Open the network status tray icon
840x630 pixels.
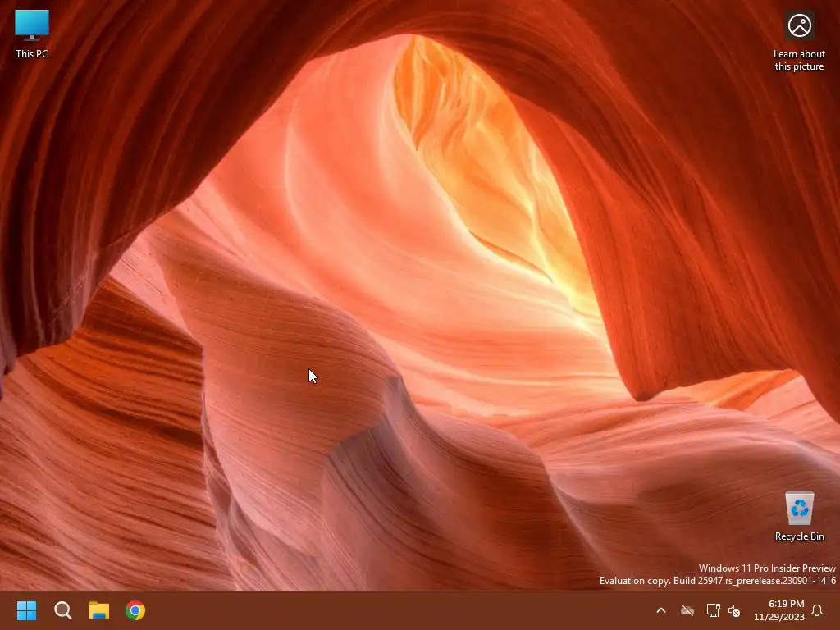click(x=713, y=610)
